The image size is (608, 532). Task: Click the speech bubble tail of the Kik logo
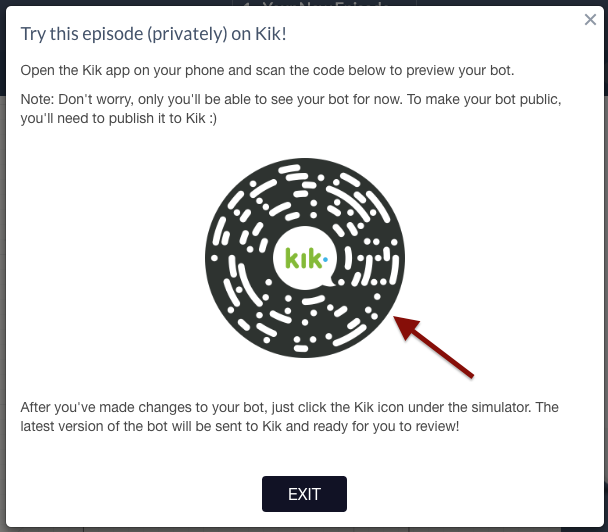[x=330, y=282]
